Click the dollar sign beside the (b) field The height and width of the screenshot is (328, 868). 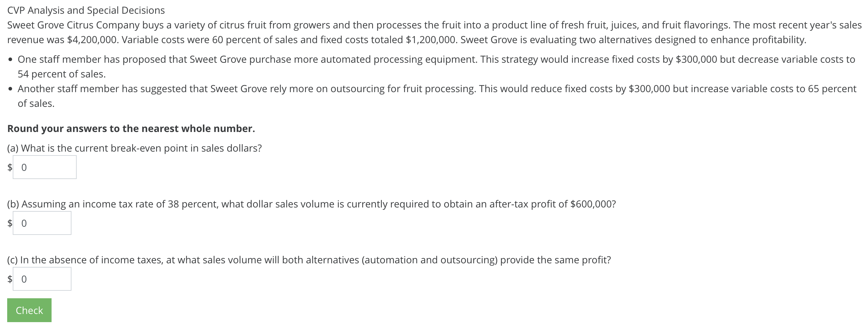coord(10,223)
